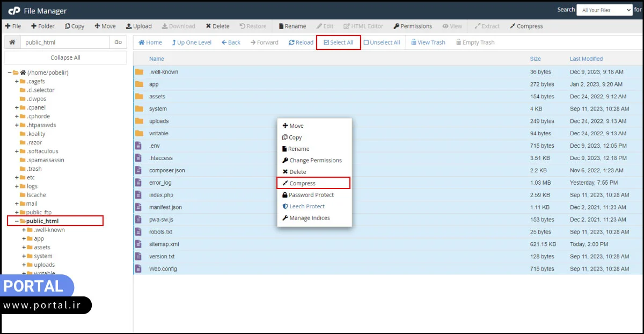644x334 pixels.
Task: Check the Select All box
Action: pyautogui.click(x=326, y=42)
